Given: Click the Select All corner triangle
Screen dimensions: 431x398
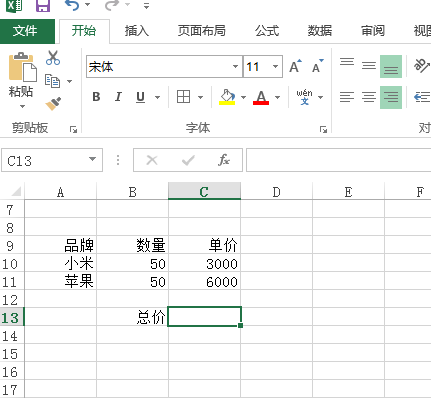Looking at the screenshot, I should click(x=16, y=191).
